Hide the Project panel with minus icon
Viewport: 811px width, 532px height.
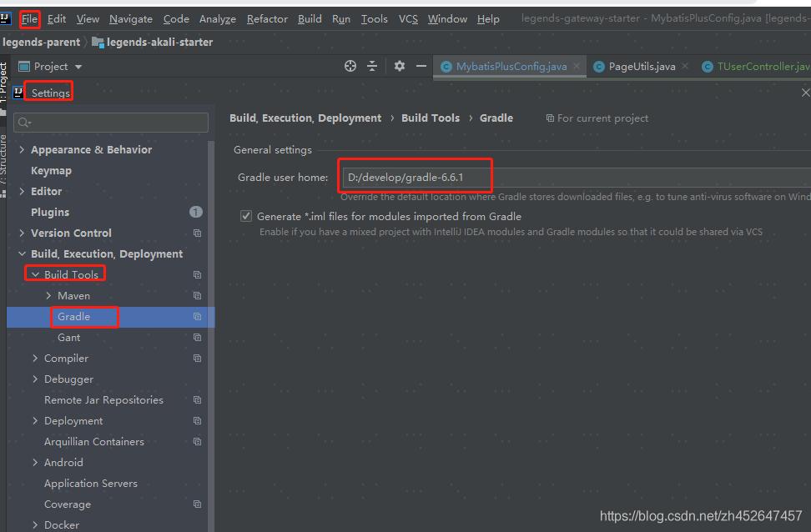pyautogui.click(x=421, y=67)
